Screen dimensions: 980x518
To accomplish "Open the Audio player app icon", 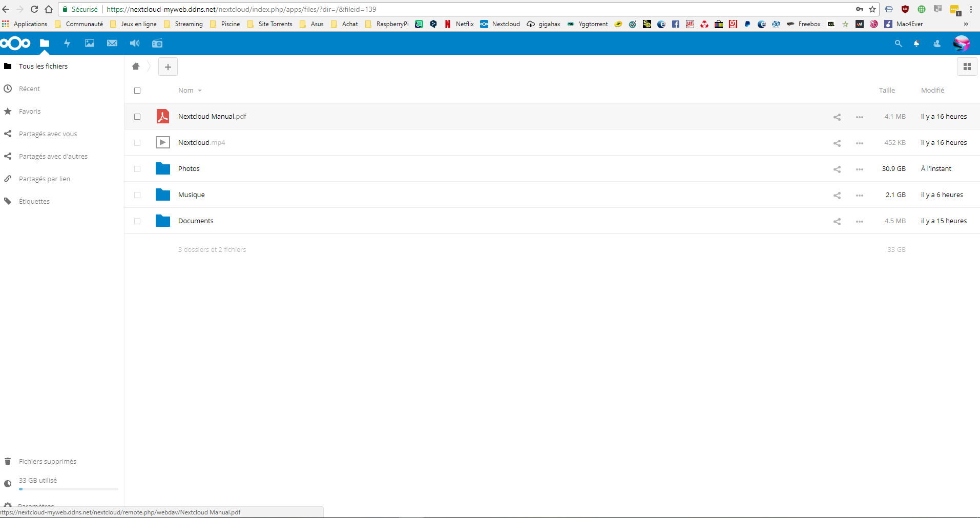I will pos(135,44).
